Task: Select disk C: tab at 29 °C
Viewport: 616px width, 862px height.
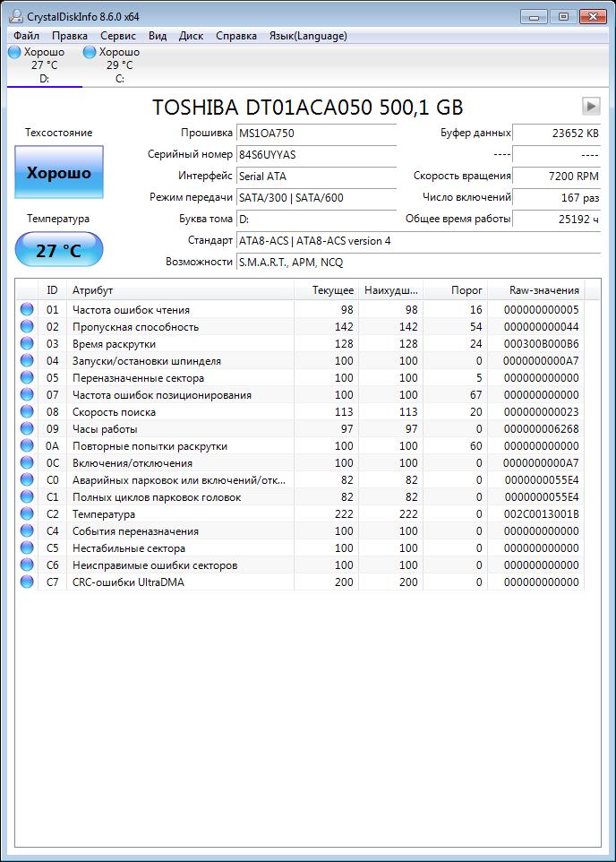Action: [120, 65]
